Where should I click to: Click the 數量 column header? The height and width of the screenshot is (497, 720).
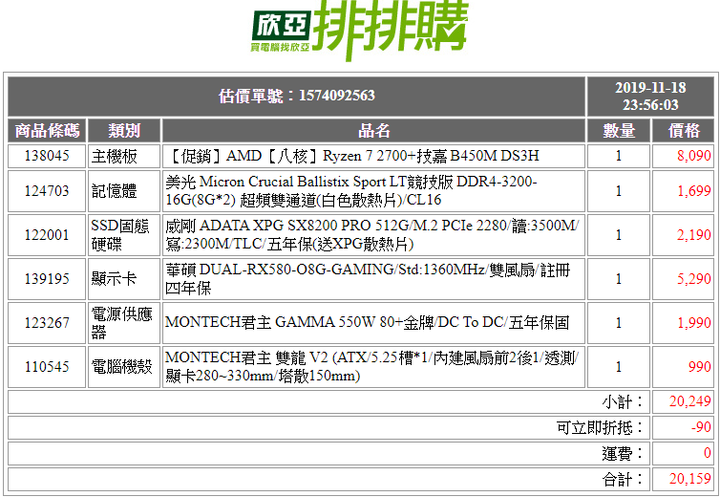[619, 130]
